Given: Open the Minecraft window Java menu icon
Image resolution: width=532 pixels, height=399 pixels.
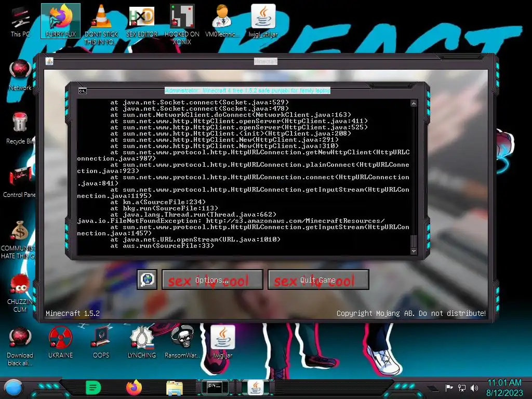Looking at the screenshot, I should 49,61.
